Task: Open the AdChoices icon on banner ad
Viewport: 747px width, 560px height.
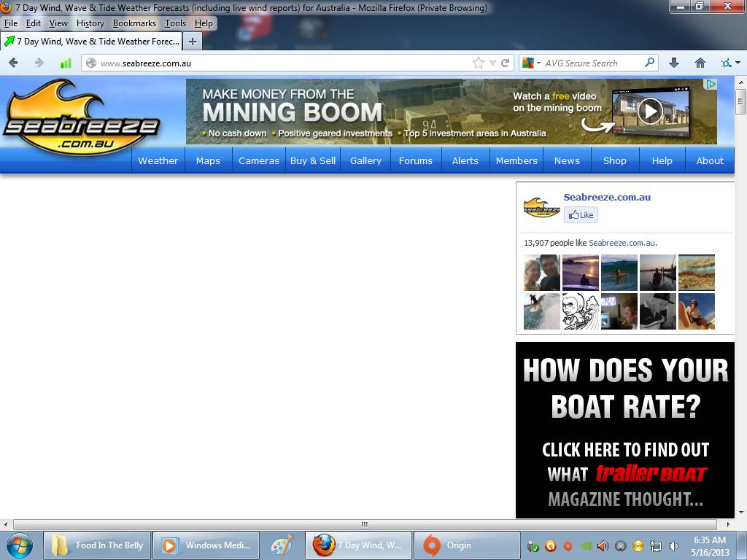Action: click(711, 85)
